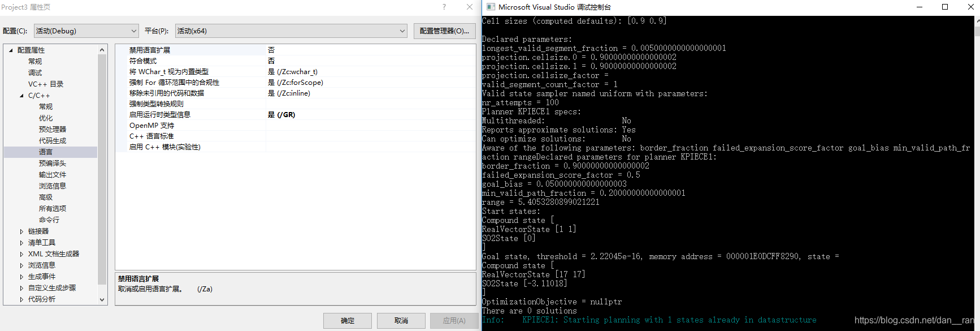This screenshot has width=980, height=331.
Task: Click the 符合模式 property row
Action: click(x=296, y=61)
